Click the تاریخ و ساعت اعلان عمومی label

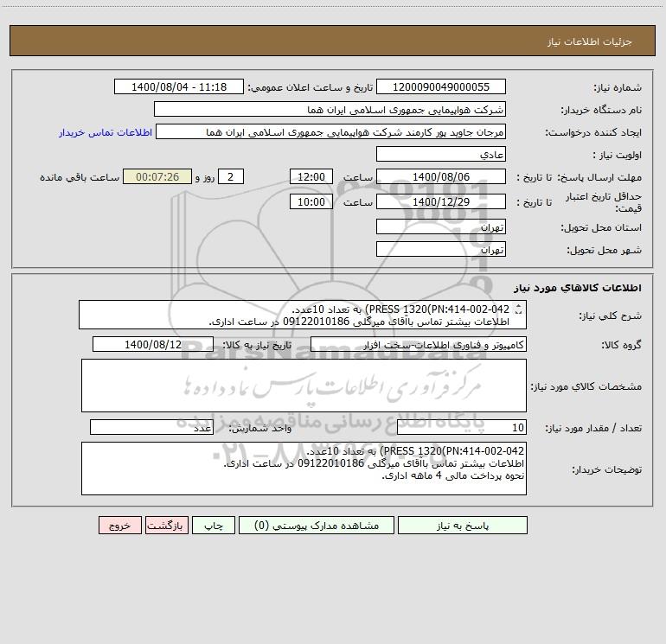311,87
